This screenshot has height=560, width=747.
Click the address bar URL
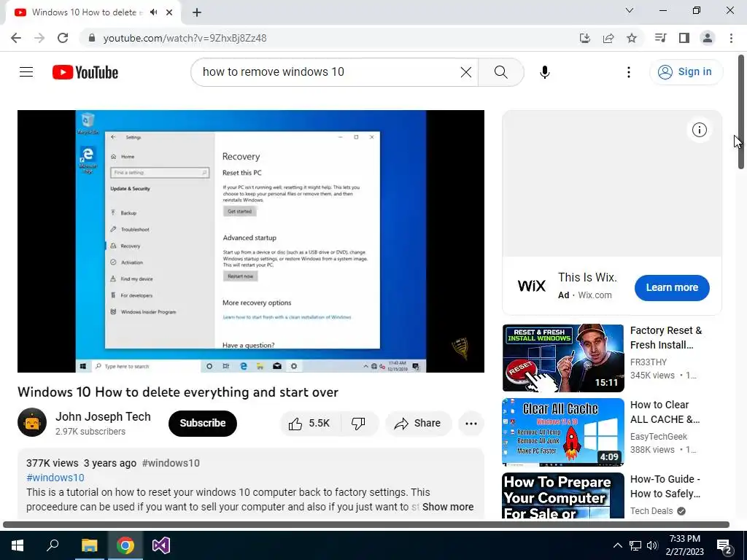click(x=185, y=38)
